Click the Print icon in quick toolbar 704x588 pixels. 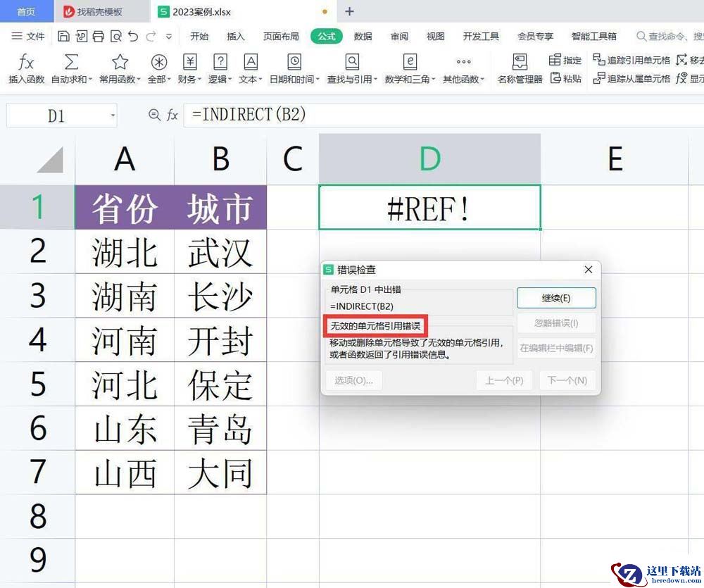click(x=99, y=36)
